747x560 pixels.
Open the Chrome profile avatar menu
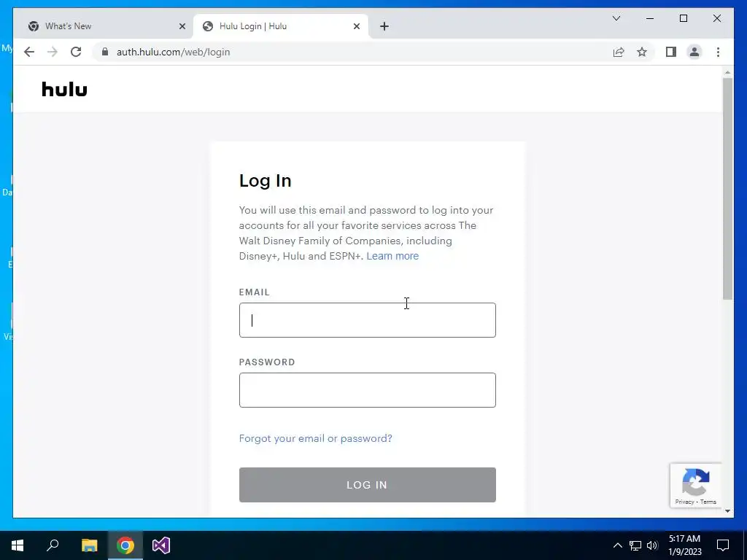tap(694, 52)
